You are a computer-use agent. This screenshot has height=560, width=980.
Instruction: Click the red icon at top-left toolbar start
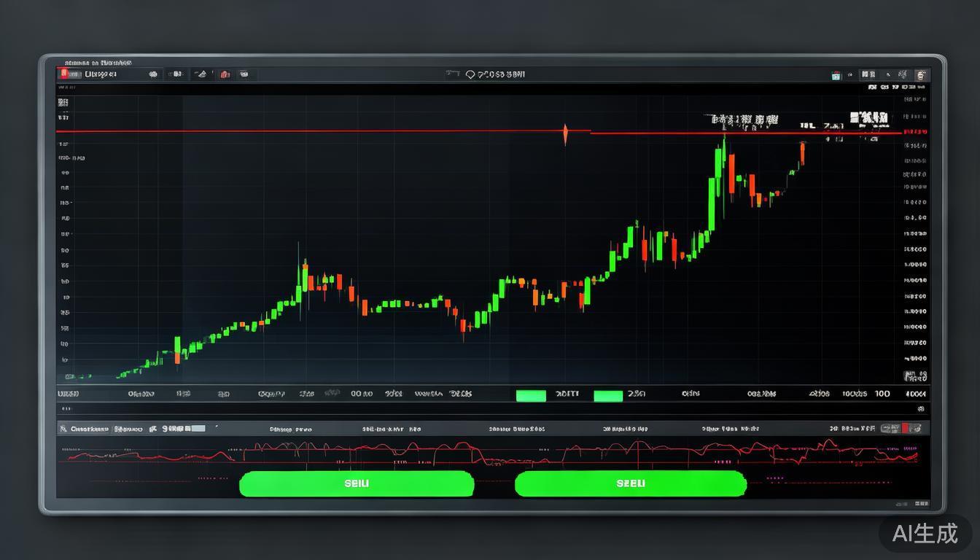[64, 74]
